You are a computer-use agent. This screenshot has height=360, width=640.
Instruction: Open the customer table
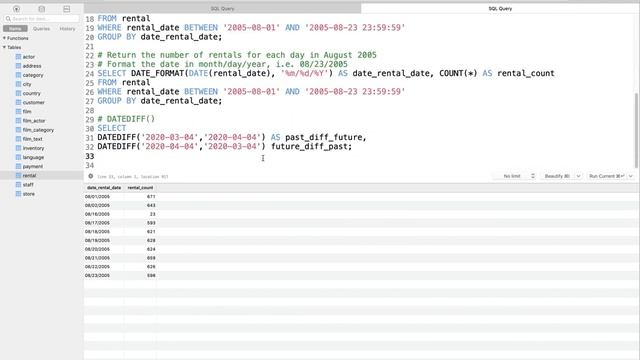coord(33,102)
